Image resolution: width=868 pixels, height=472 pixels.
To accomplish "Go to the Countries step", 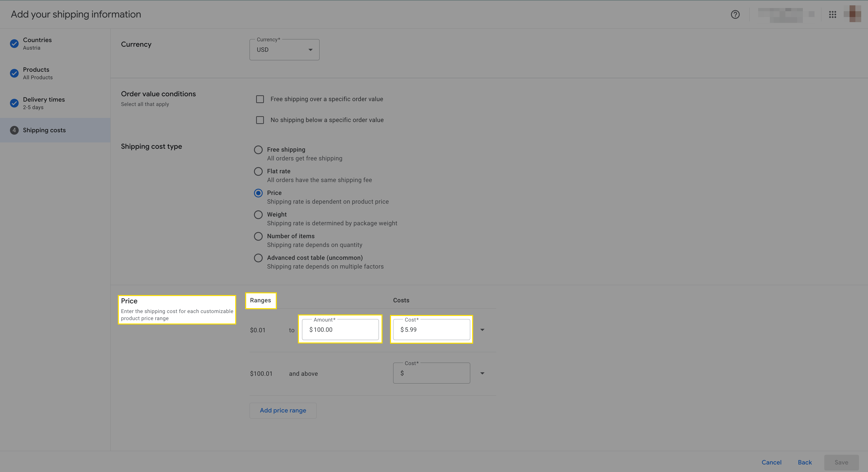I will point(55,44).
